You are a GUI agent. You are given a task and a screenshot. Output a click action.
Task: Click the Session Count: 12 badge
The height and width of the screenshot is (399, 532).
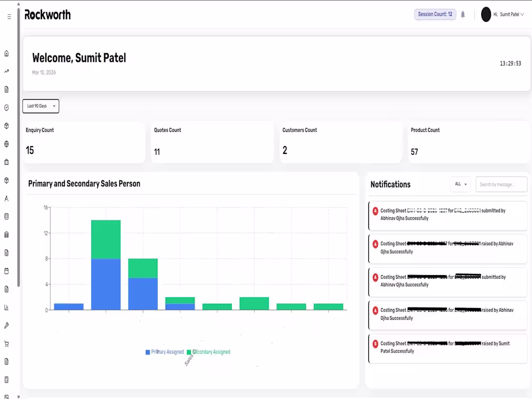click(x=435, y=14)
